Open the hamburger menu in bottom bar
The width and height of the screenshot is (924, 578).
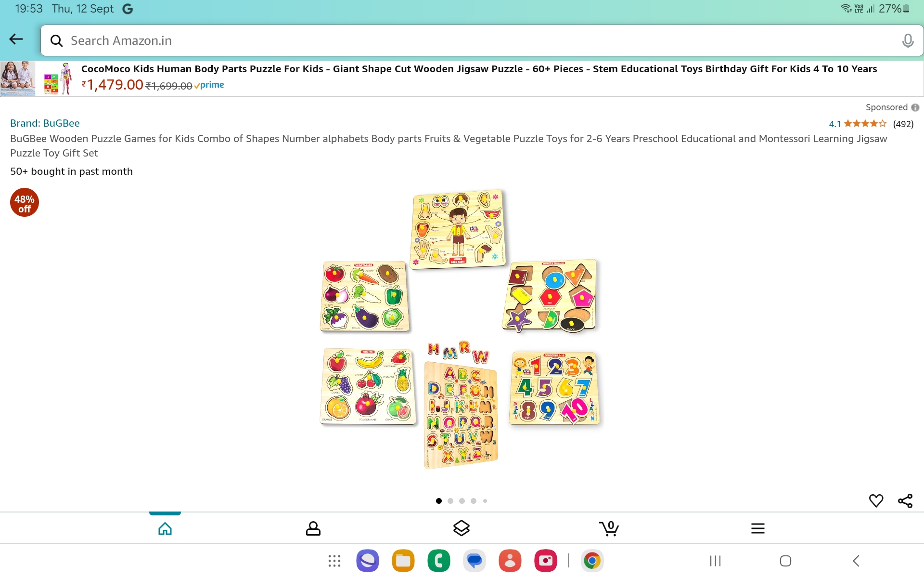click(758, 528)
